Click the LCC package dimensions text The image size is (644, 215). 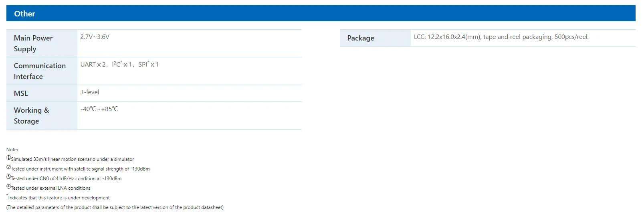501,37
